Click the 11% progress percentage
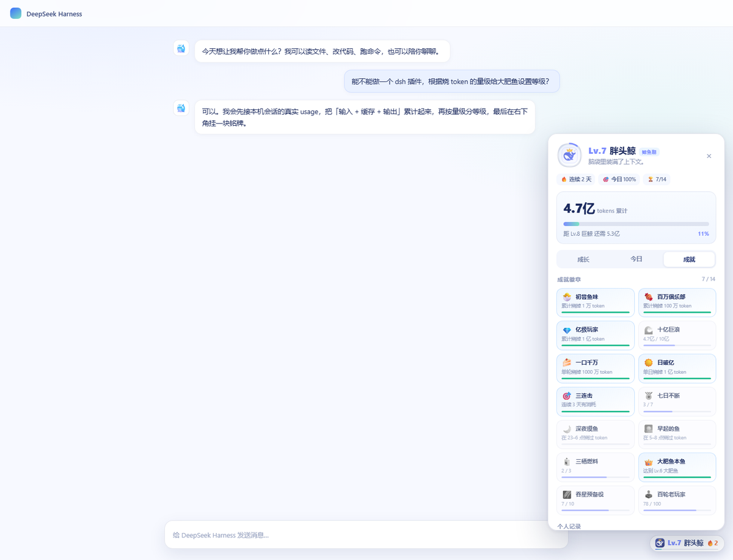This screenshot has width=733, height=560. pos(703,234)
